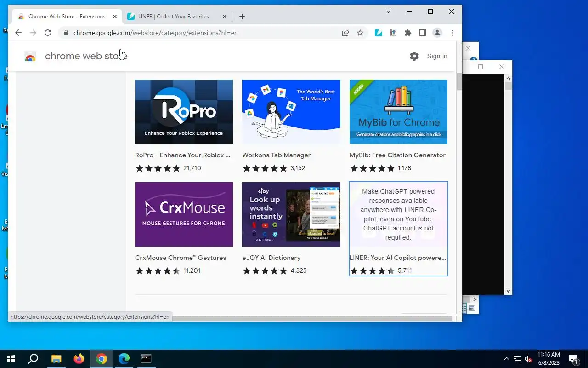Go back to previous page in Chrome

coord(18,33)
